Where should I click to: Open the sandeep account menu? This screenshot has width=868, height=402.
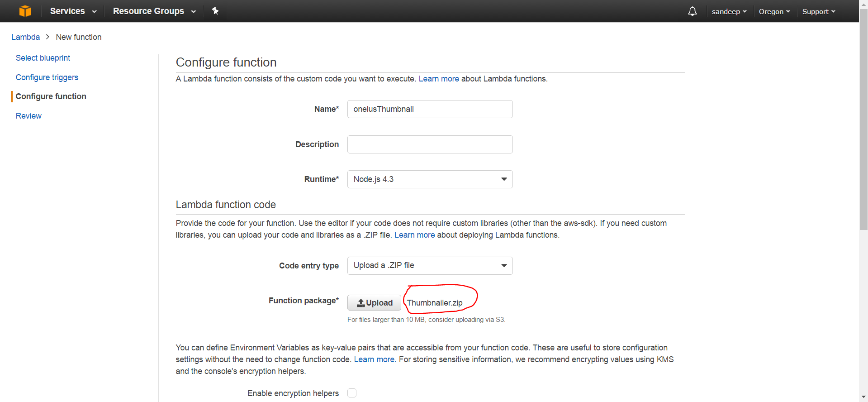pos(729,11)
